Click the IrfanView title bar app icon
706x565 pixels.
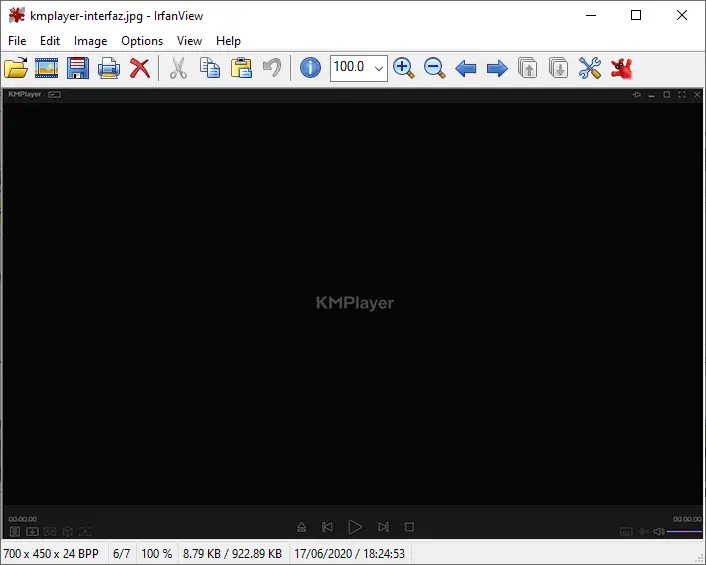[x=17, y=15]
